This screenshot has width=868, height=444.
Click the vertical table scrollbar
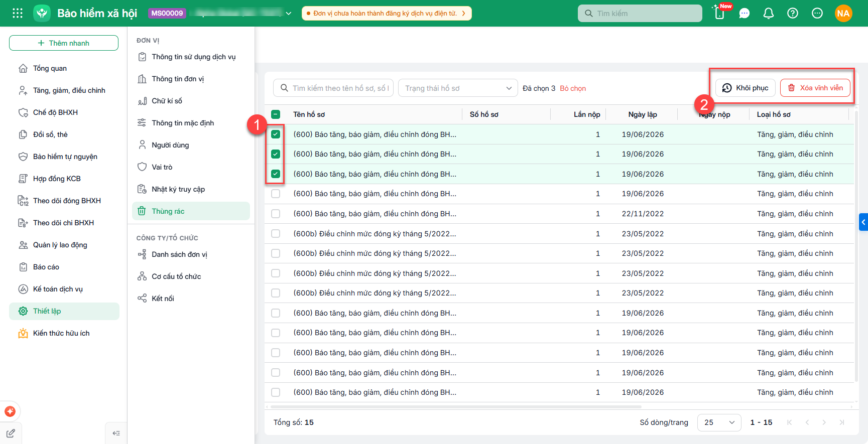856,246
